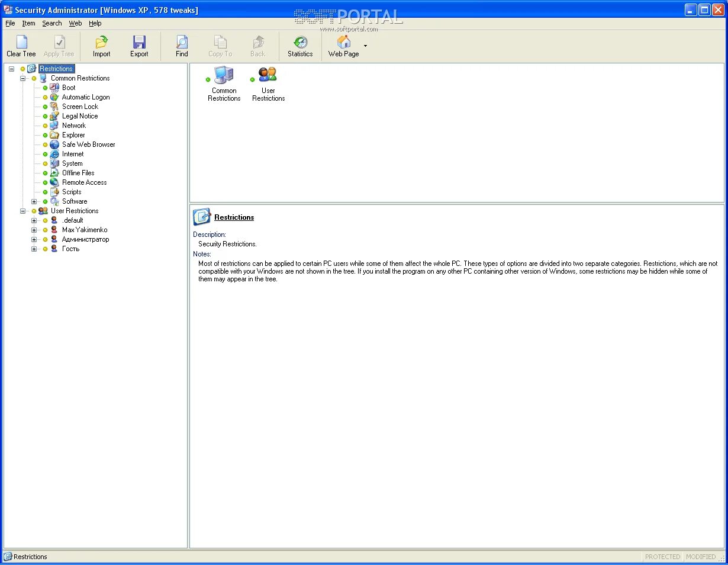Open the User Restrictions icon in right pane

[x=268, y=75]
